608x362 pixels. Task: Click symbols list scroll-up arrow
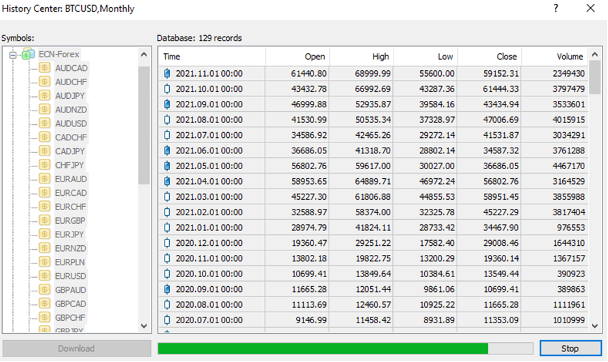(x=144, y=55)
